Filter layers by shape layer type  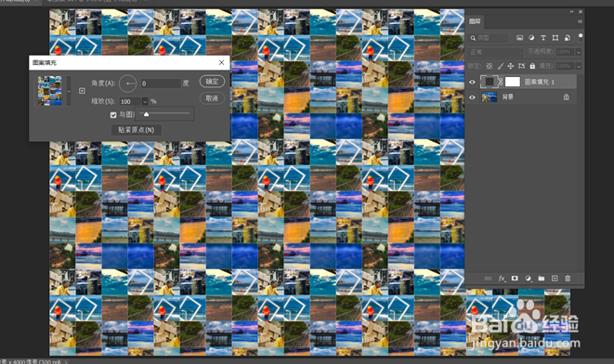(x=555, y=38)
